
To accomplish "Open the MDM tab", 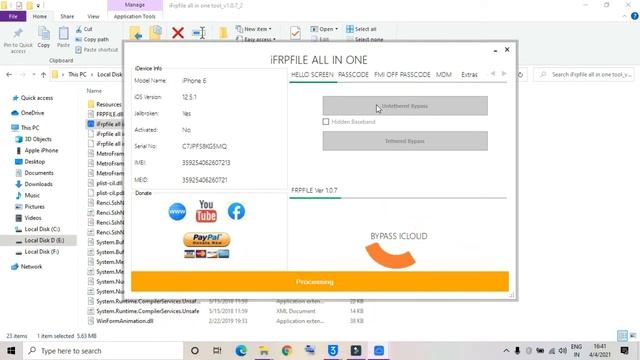I will [444, 75].
